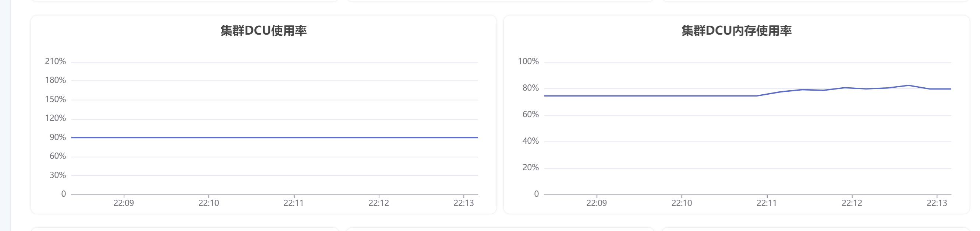The image size is (980, 231).
Task: Click the 180% y-axis label
Action: (56, 80)
